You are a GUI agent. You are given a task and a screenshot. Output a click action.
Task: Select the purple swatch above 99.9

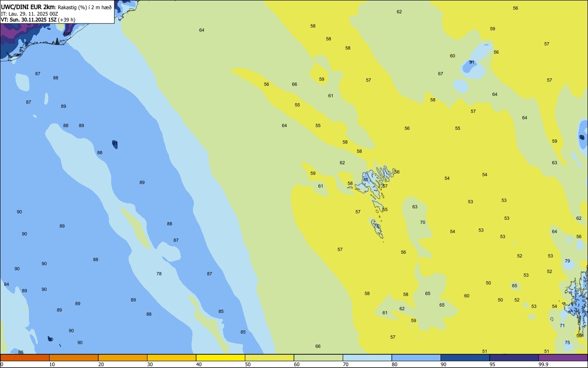pyautogui.click(x=563, y=357)
